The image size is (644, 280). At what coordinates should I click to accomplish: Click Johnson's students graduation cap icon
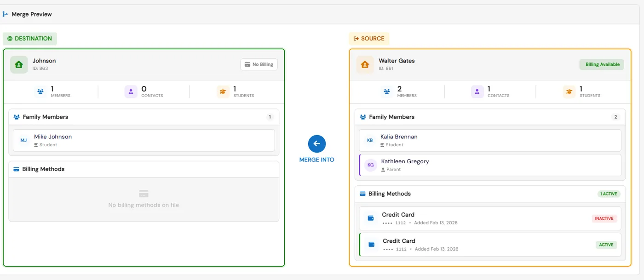223,92
